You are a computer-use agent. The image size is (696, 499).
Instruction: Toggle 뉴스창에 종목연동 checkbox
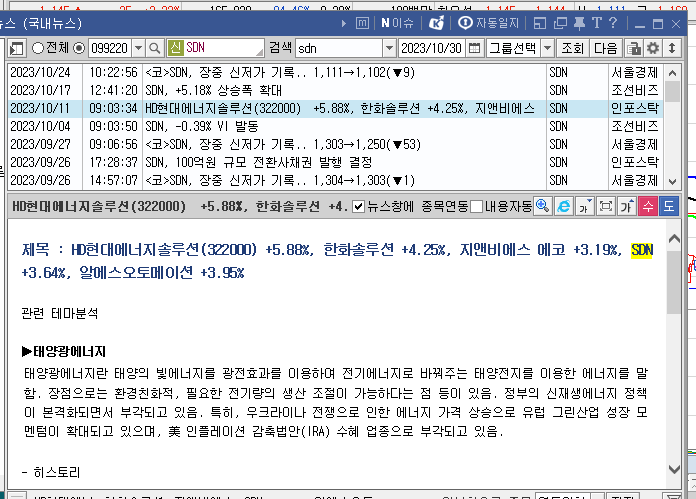coord(358,206)
